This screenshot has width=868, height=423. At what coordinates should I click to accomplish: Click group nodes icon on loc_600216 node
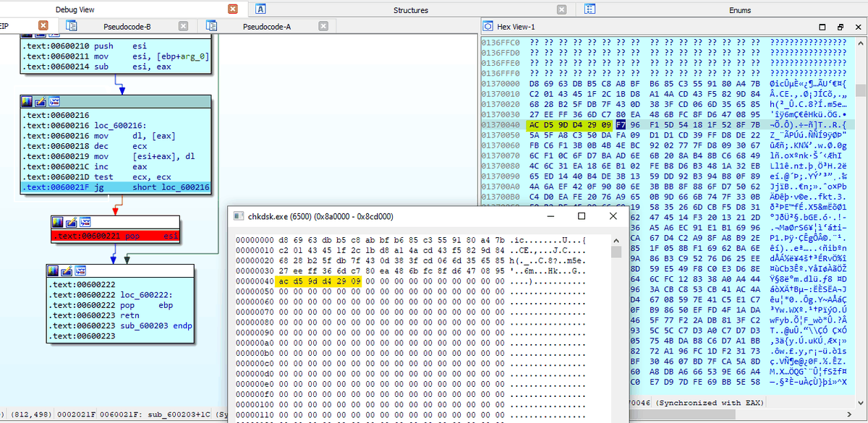point(54,101)
